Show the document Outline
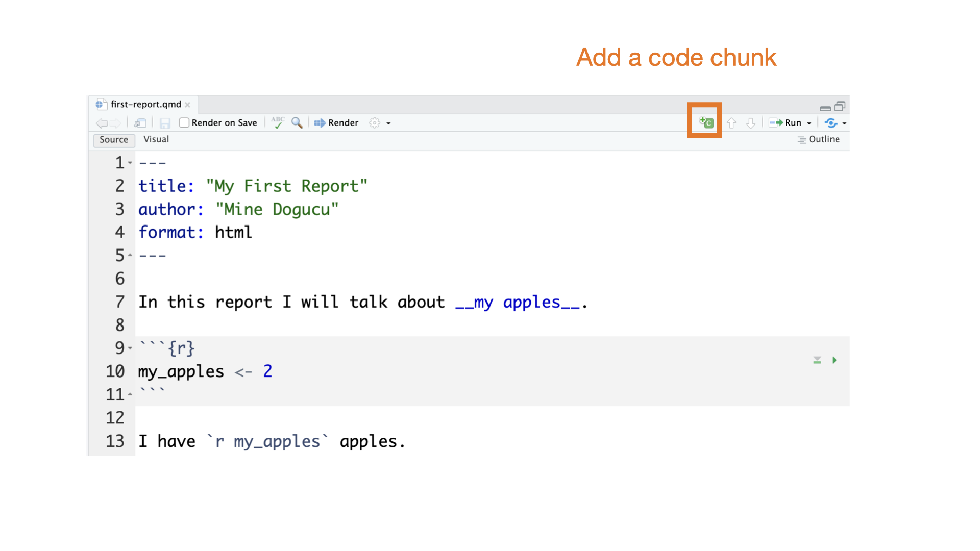The height and width of the screenshot is (551, 980). click(818, 139)
